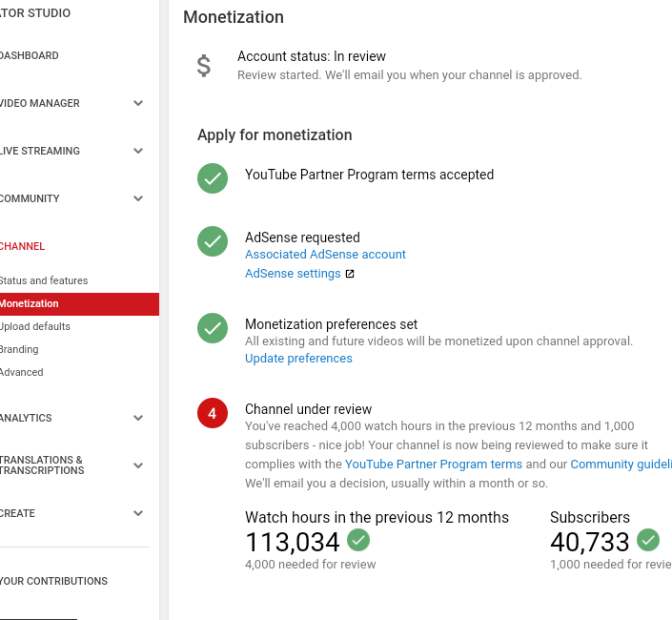The height and width of the screenshot is (620, 672).
Task: Click green checkmark beside Partner Program terms accepted
Action: pyautogui.click(x=213, y=178)
